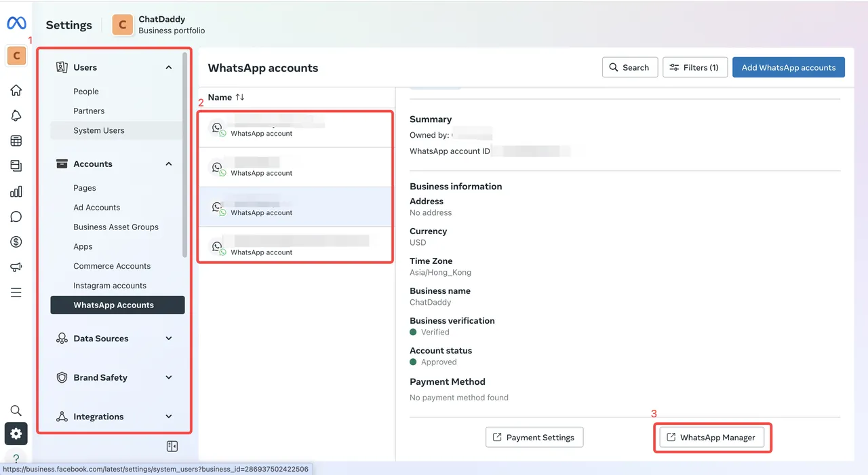Go to Instagram accounts menu item
The image size is (868, 475).
(x=110, y=286)
